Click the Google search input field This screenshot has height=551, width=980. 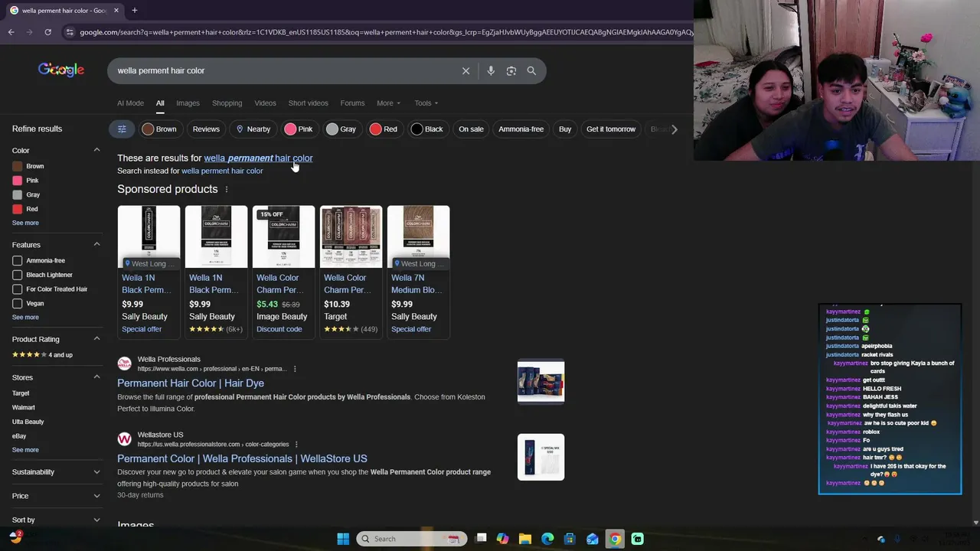click(283, 70)
